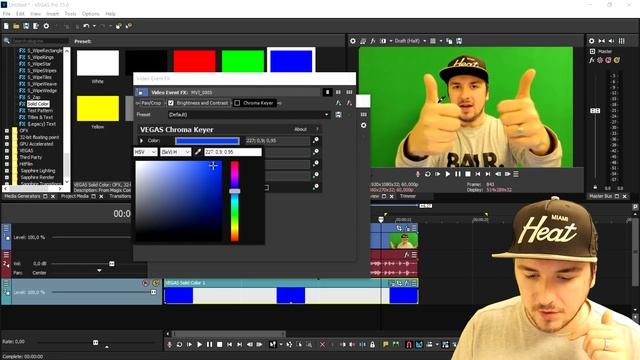
Task: Save the Chroma Keyer preset
Action: (338, 115)
